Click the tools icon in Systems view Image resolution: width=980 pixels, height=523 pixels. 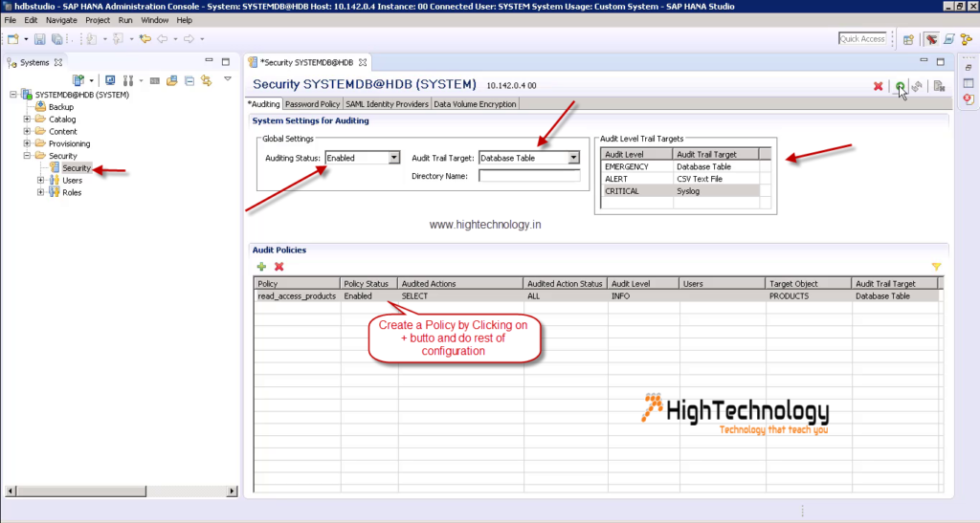pos(128,80)
